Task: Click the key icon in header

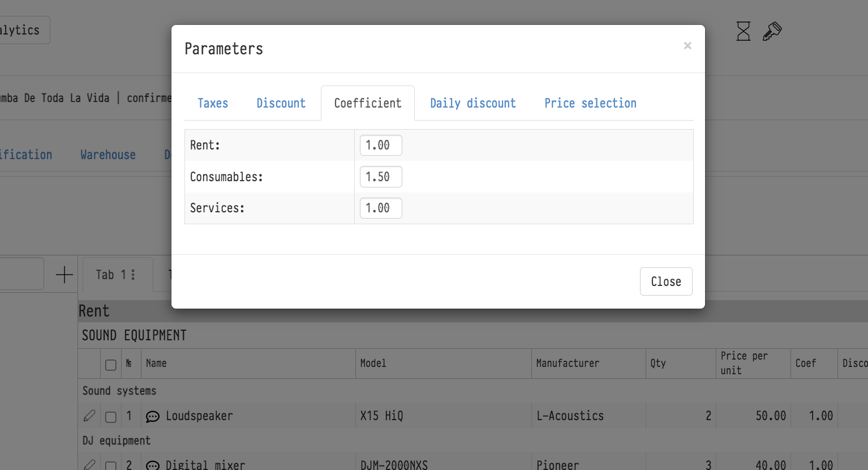Action: coord(772,31)
